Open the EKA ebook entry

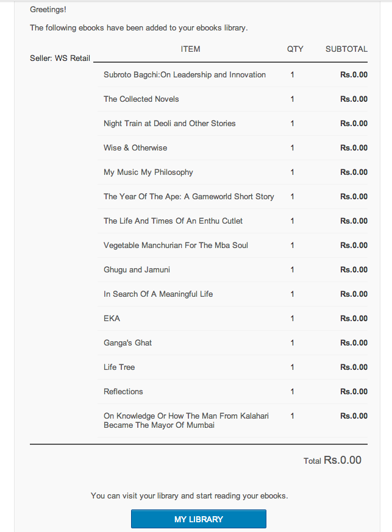click(x=112, y=318)
